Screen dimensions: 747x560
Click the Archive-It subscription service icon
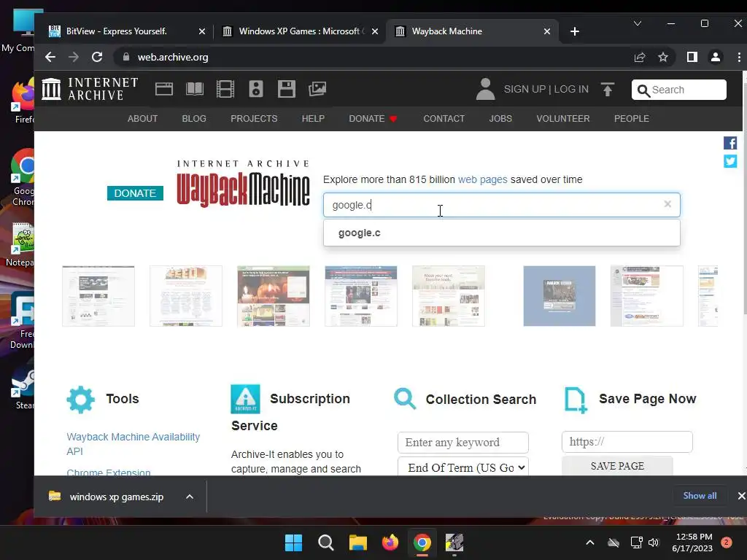click(245, 399)
